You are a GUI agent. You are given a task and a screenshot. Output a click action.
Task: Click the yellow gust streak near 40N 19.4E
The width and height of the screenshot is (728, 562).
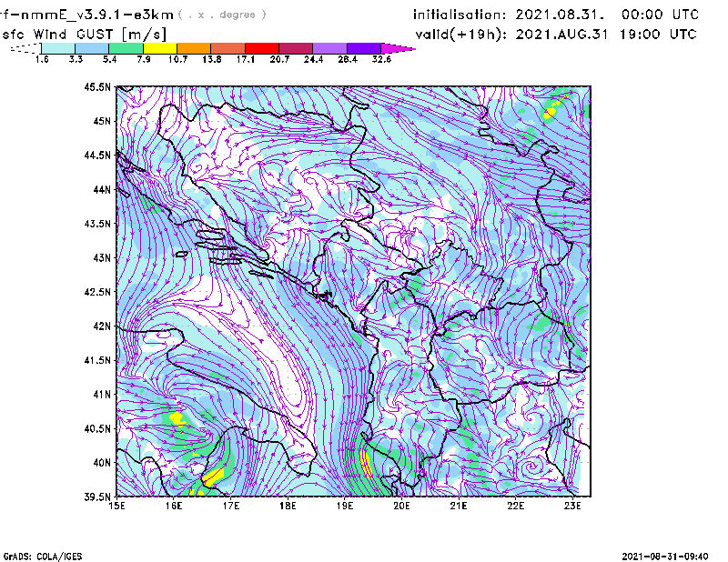[367, 464]
